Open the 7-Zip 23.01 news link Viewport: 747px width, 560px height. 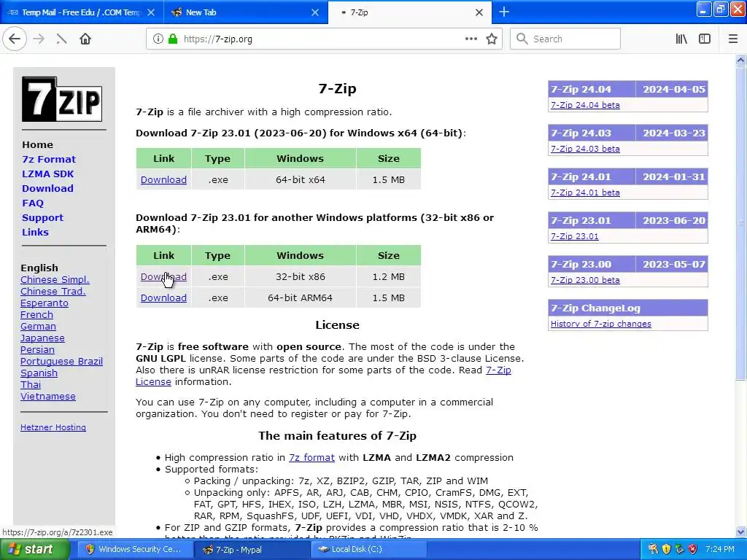click(x=575, y=237)
